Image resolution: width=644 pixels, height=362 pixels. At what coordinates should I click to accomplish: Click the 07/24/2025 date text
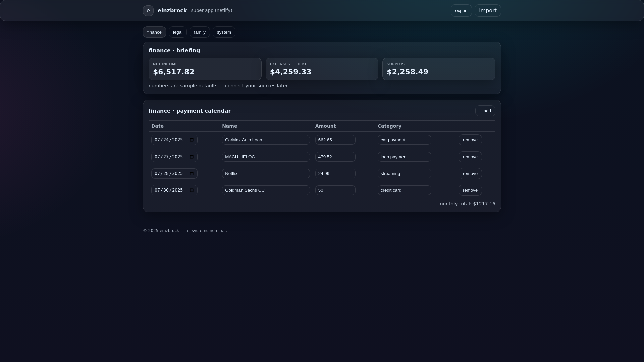[x=169, y=140]
